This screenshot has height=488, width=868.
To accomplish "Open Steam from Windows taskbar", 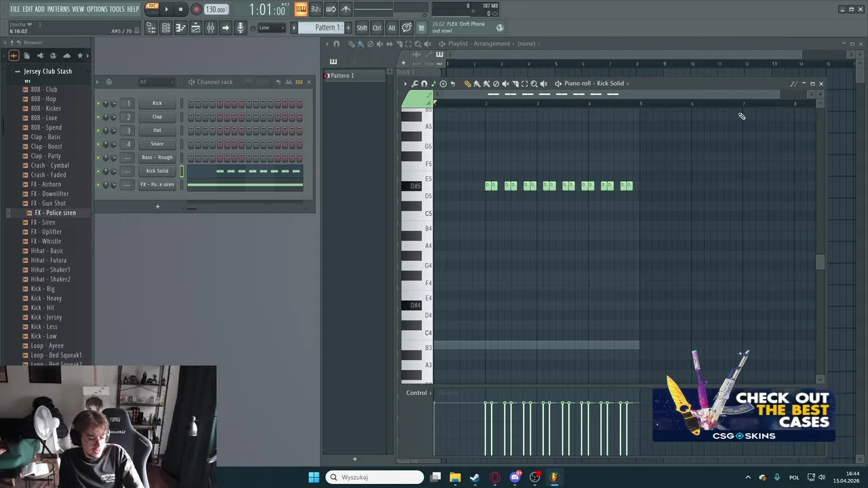I will [x=475, y=477].
